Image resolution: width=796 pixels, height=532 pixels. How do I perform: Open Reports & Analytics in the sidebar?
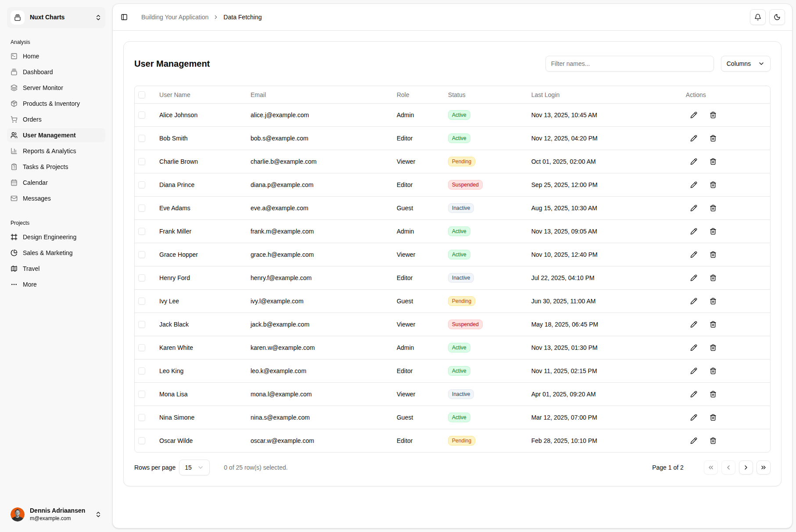pyautogui.click(x=49, y=151)
